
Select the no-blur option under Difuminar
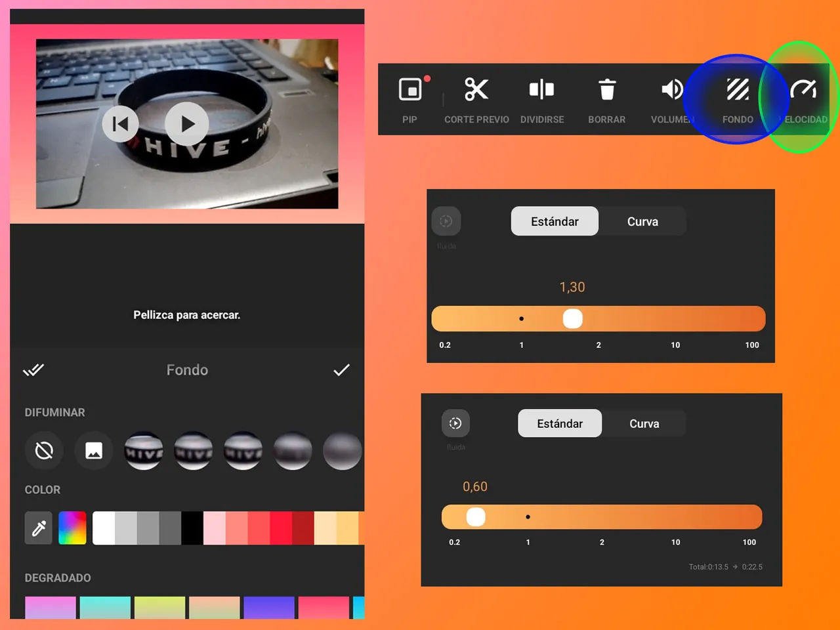[44, 451]
